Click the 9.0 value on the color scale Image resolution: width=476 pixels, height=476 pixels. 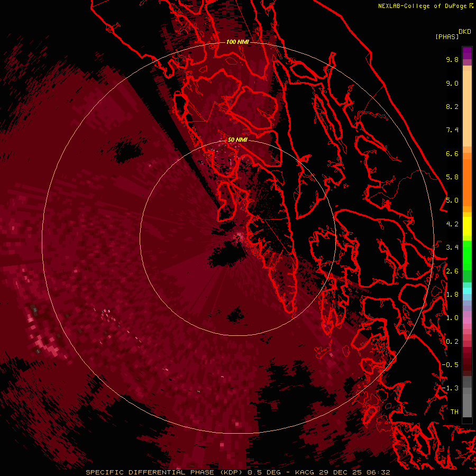click(452, 83)
